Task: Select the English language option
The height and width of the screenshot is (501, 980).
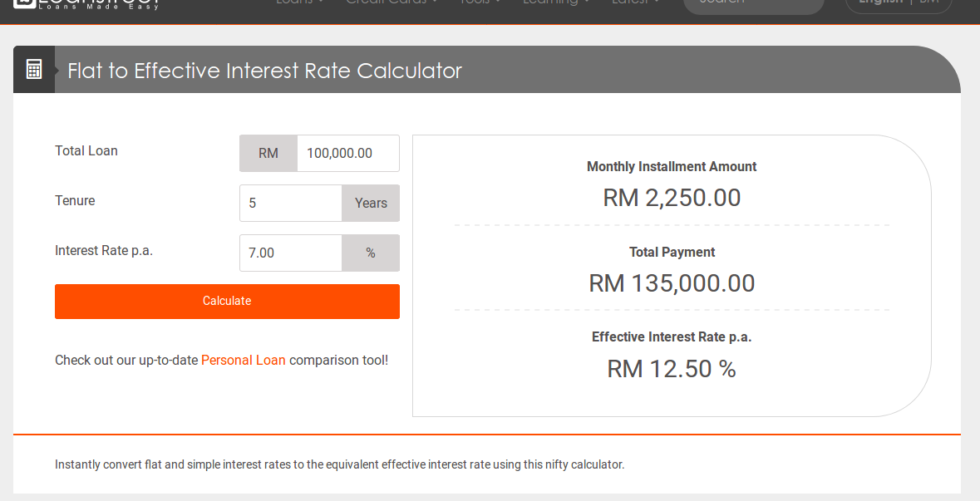Action: point(880,2)
